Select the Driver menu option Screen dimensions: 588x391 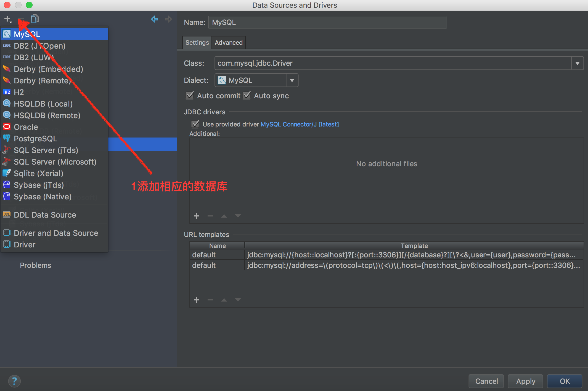54,244
